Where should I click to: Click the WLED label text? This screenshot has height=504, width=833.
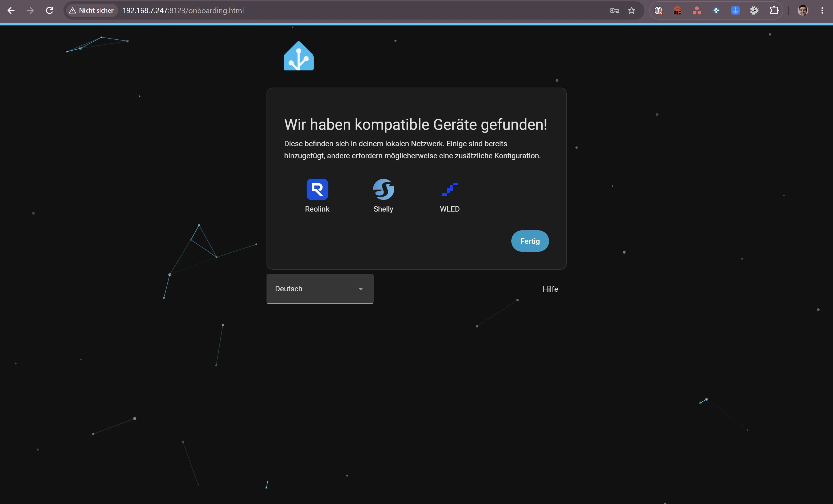click(450, 209)
